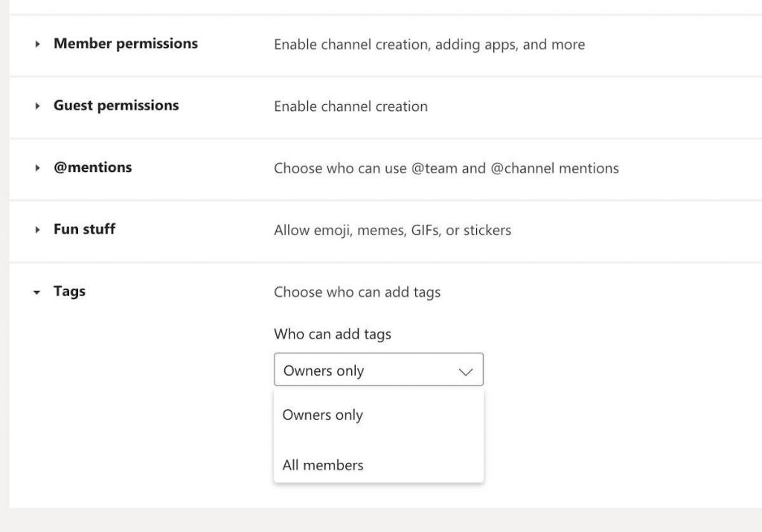Click the Fun stuff section label

(84, 229)
